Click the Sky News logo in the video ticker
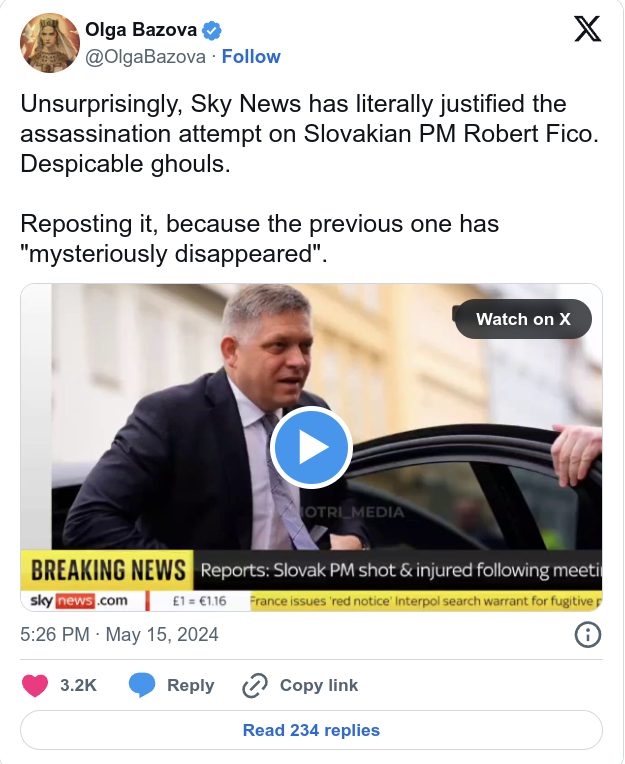Image resolution: width=625 pixels, height=764 pixels. (80, 600)
